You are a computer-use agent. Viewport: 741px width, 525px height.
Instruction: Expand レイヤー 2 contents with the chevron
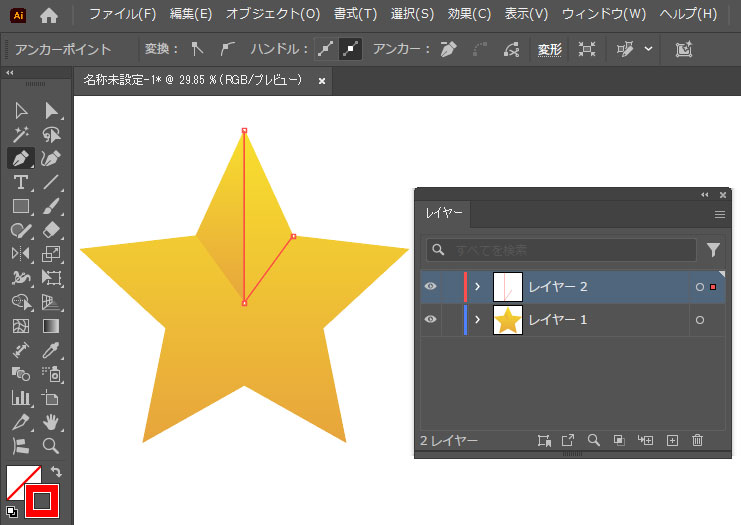click(x=478, y=287)
